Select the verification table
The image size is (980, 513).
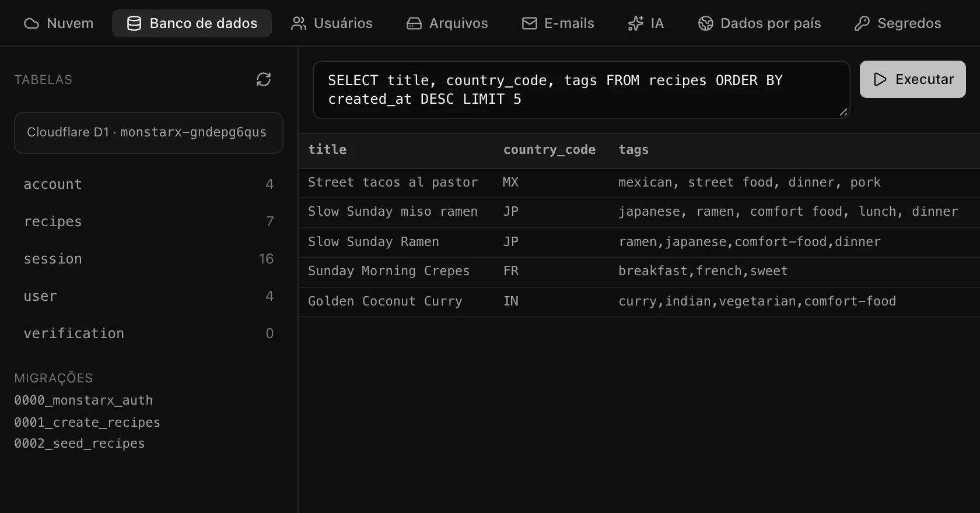[149, 333]
